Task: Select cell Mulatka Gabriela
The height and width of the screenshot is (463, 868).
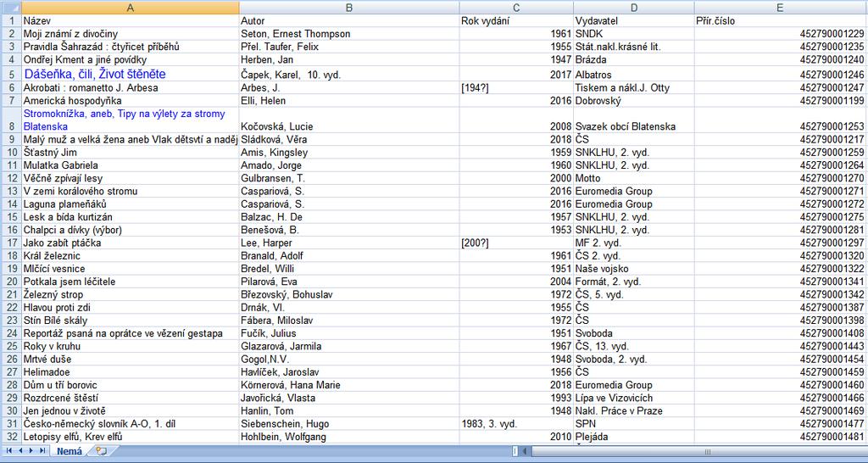Action: 130,165
